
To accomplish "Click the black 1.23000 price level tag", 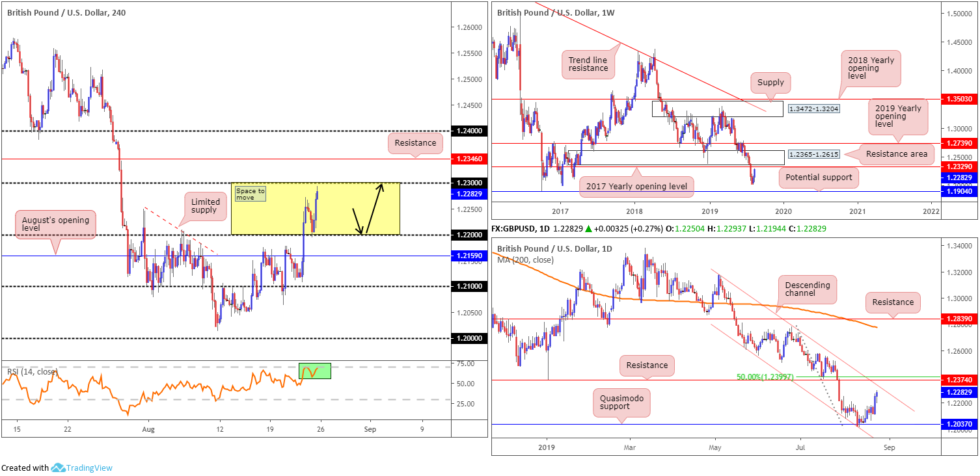I will click(x=470, y=183).
